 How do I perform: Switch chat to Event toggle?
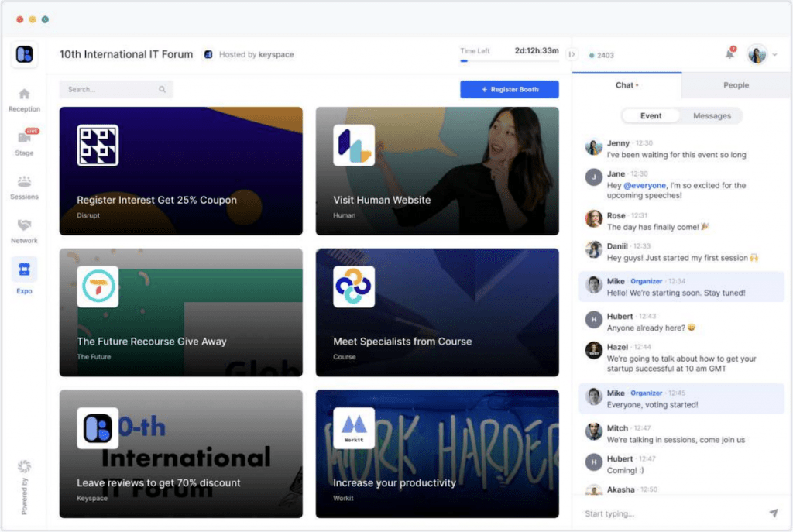tap(651, 116)
